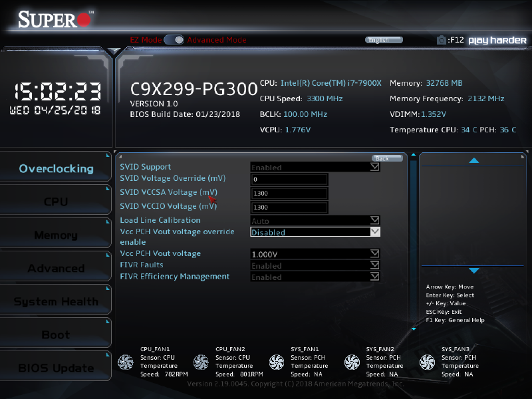532x399 pixels.
Task: Click the SYS_FAN3 fan icon
Action: coord(427,362)
